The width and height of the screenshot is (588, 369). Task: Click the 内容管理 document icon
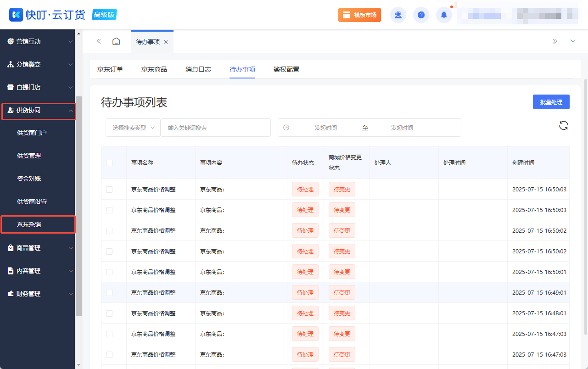tap(11, 271)
